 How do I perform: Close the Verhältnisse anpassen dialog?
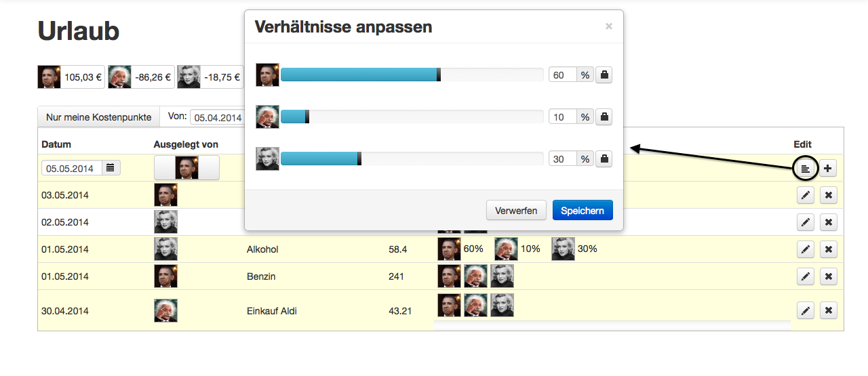point(608,26)
